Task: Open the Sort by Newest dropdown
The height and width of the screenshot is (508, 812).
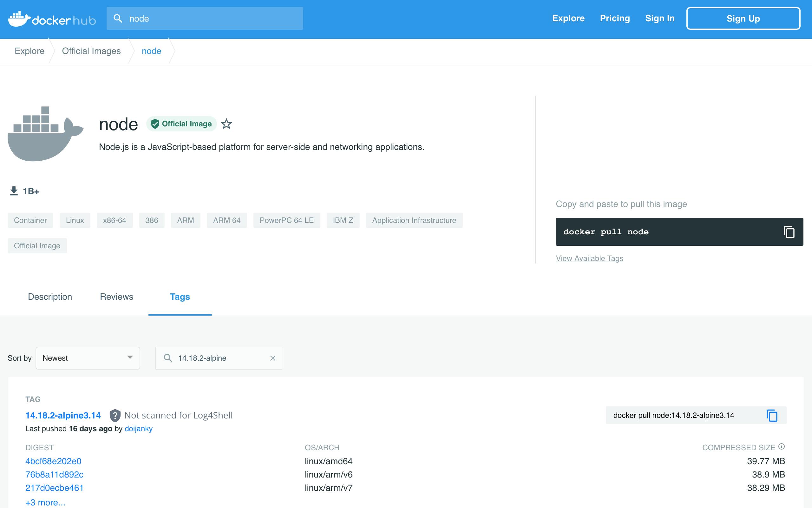Action: coord(88,358)
